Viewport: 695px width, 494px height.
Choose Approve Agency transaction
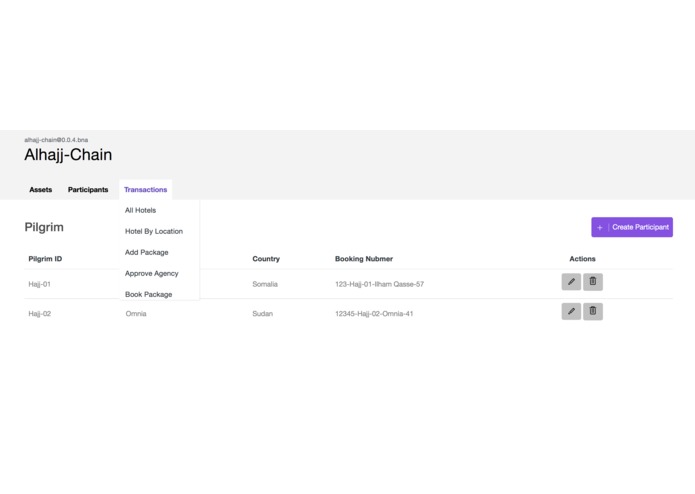pyautogui.click(x=152, y=273)
